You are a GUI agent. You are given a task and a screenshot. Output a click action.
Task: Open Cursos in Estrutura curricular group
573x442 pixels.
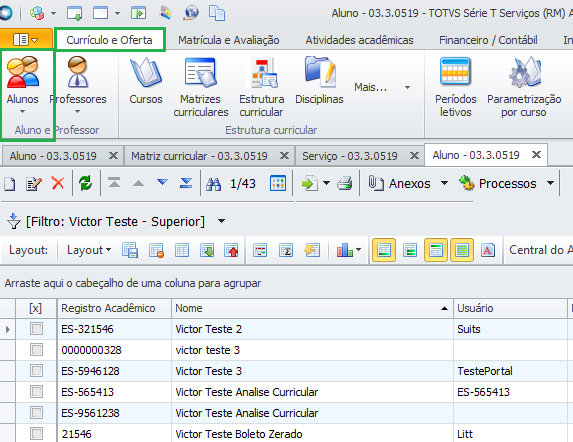coord(146,80)
